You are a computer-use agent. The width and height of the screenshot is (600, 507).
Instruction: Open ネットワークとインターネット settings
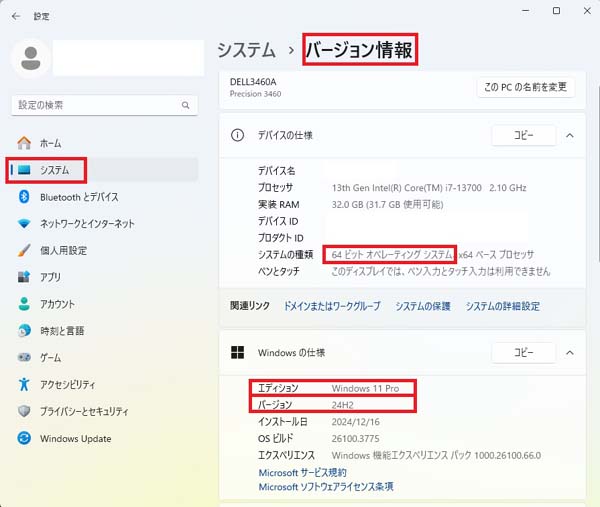(x=104, y=223)
